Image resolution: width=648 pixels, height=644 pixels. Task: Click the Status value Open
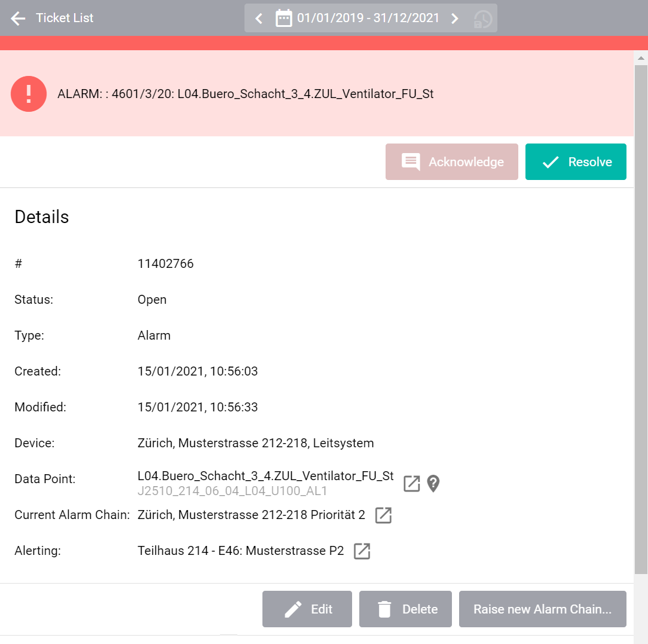pyautogui.click(x=152, y=300)
